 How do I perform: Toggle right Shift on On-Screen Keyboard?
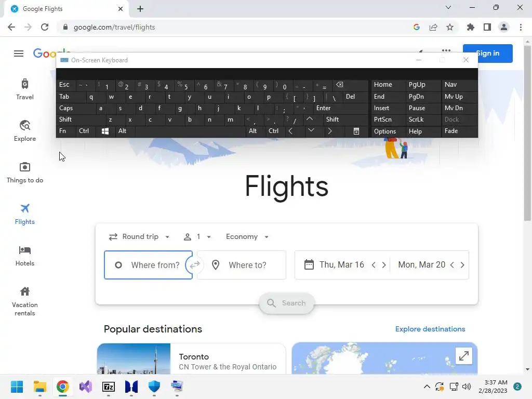(x=345, y=119)
